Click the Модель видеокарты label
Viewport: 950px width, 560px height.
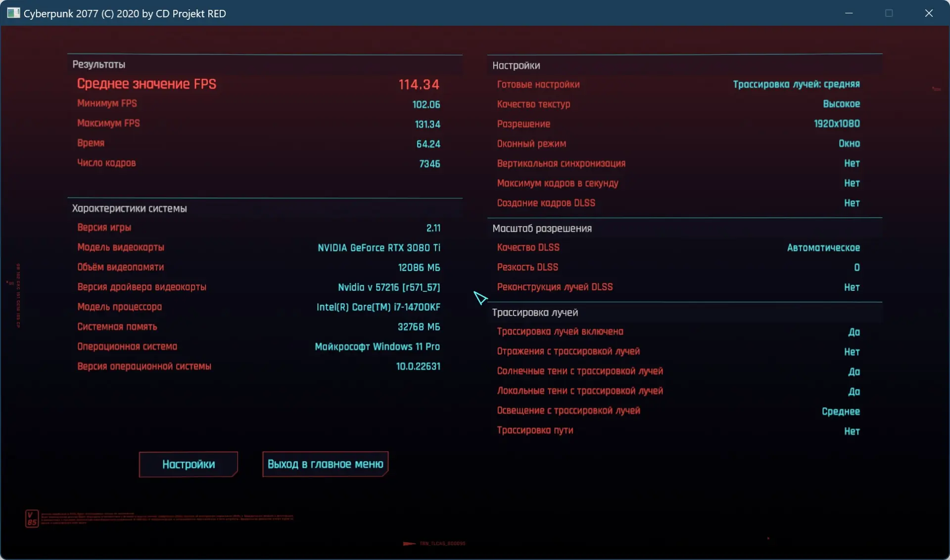(121, 247)
